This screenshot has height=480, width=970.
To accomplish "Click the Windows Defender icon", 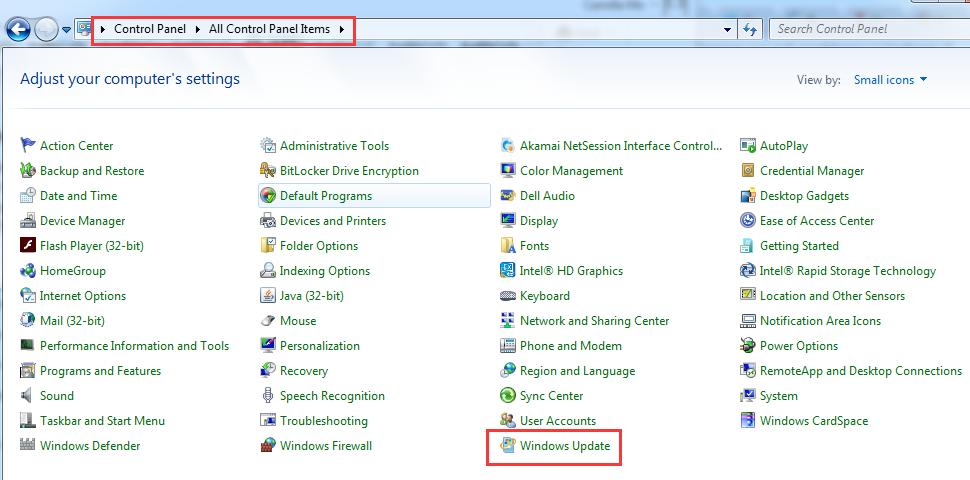I will click(28, 446).
